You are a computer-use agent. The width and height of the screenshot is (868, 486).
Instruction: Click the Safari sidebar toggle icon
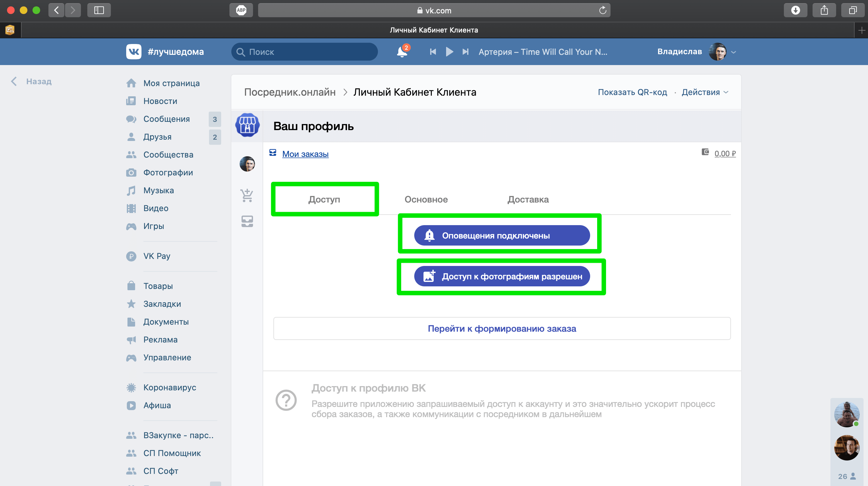click(x=99, y=10)
